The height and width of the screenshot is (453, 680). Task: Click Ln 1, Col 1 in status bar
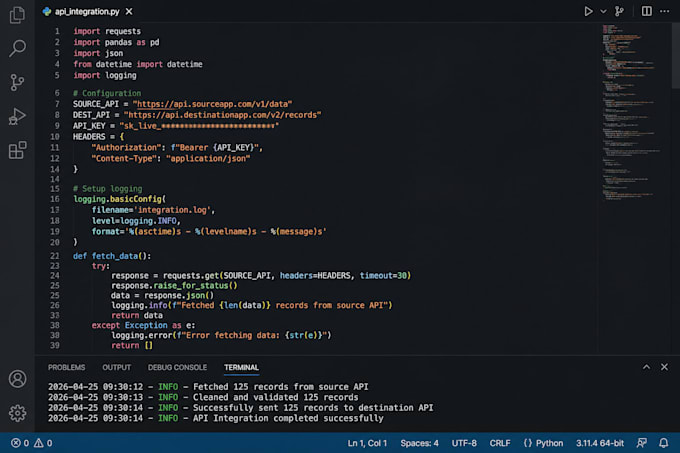point(367,443)
